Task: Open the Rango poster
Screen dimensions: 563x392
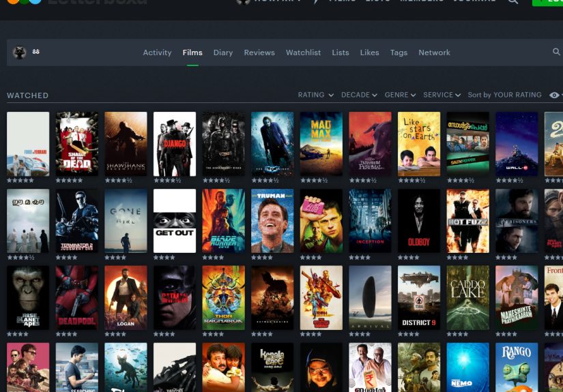Action: (x=517, y=367)
